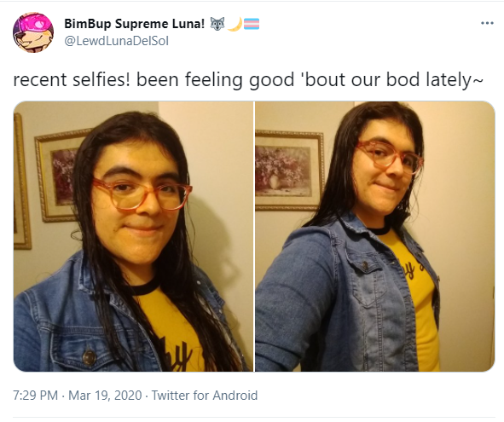Viewport: 504px width, 422px height.
Task: Open the @LewdLunaDelSol handle link
Action: 116,41
